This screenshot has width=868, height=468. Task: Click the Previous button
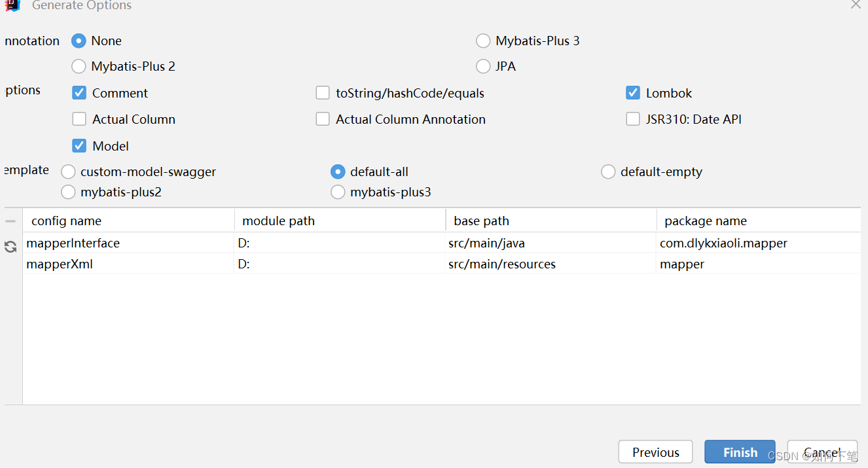[x=655, y=452]
